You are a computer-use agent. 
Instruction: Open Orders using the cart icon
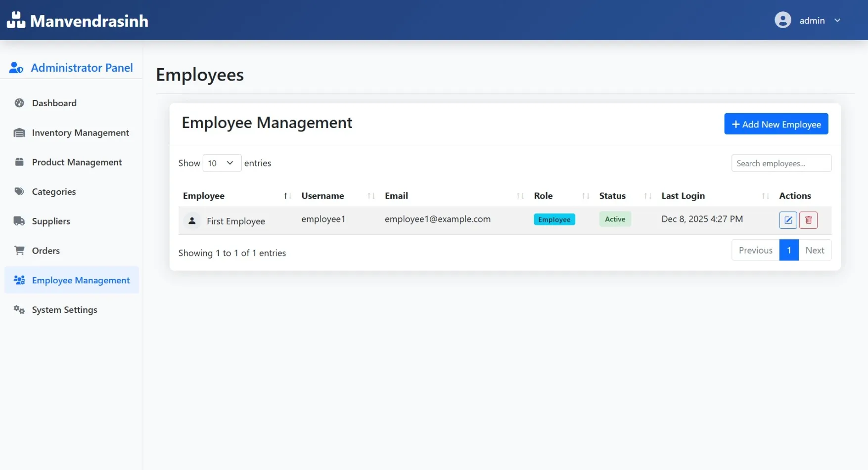19,251
